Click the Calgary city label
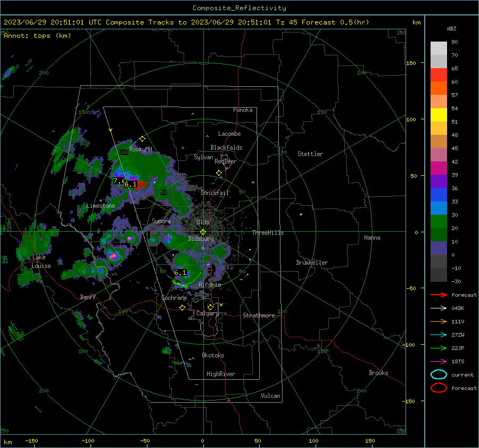 208,313
